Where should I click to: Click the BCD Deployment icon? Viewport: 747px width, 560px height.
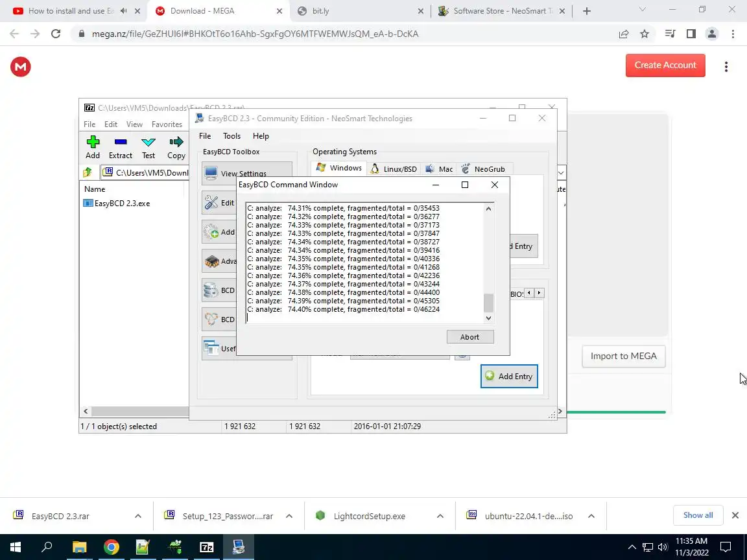pos(211,319)
